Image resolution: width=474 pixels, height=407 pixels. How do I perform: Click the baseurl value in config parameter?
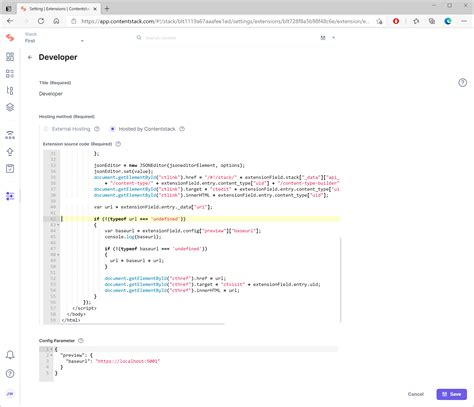(128, 361)
